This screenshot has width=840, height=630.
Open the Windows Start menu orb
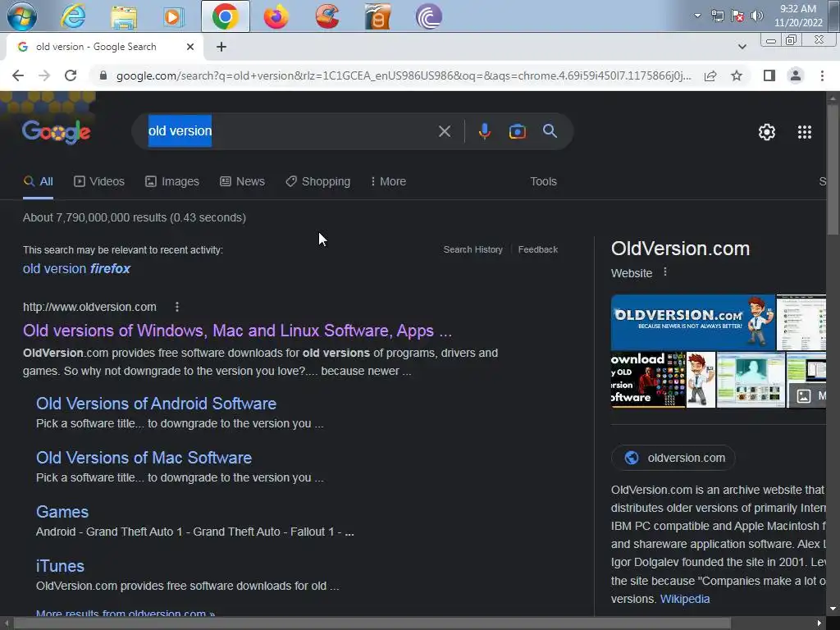click(21, 16)
